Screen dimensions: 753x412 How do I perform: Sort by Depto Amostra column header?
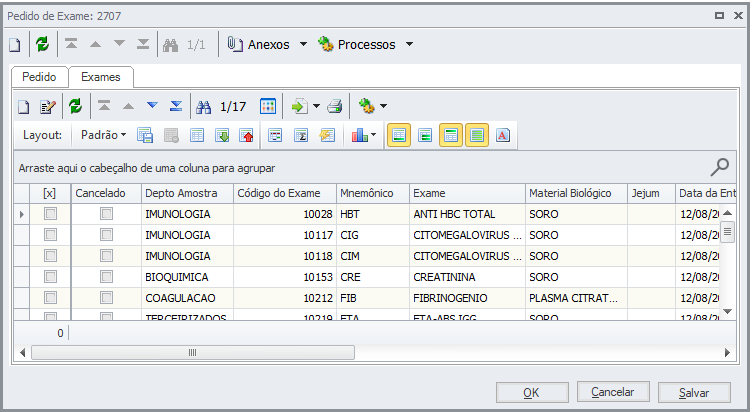(x=187, y=193)
